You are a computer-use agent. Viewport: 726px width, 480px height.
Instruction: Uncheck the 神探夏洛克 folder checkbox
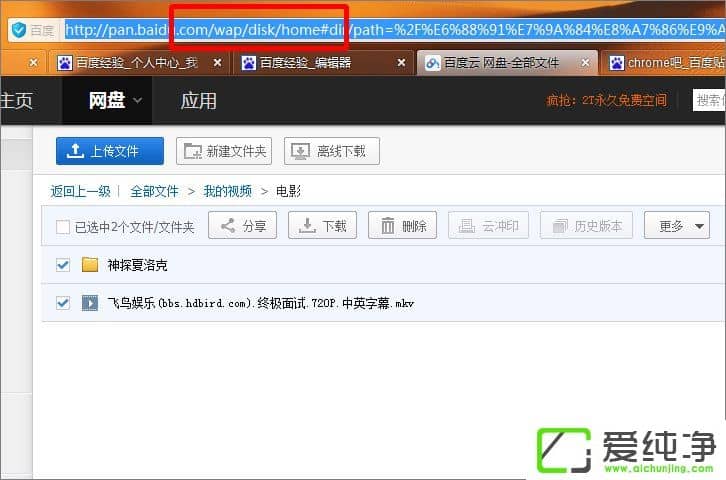63,265
